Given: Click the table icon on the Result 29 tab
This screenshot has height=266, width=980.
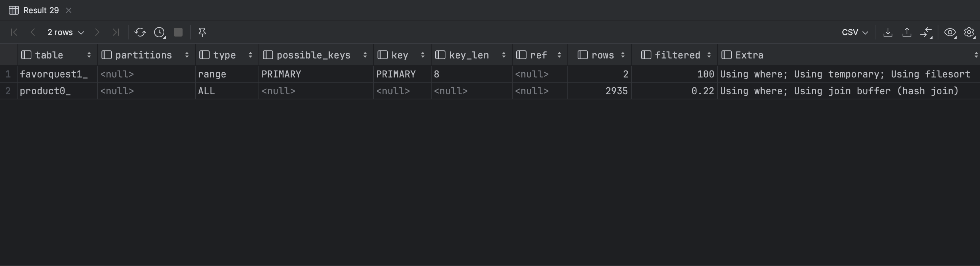Looking at the screenshot, I should (x=14, y=10).
